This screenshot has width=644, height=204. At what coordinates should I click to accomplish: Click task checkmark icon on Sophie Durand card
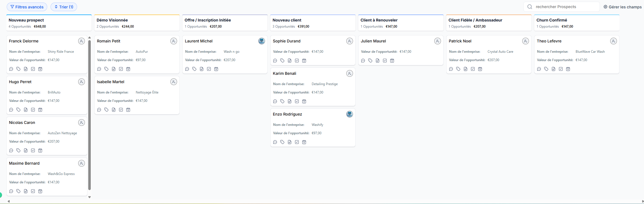click(x=297, y=61)
